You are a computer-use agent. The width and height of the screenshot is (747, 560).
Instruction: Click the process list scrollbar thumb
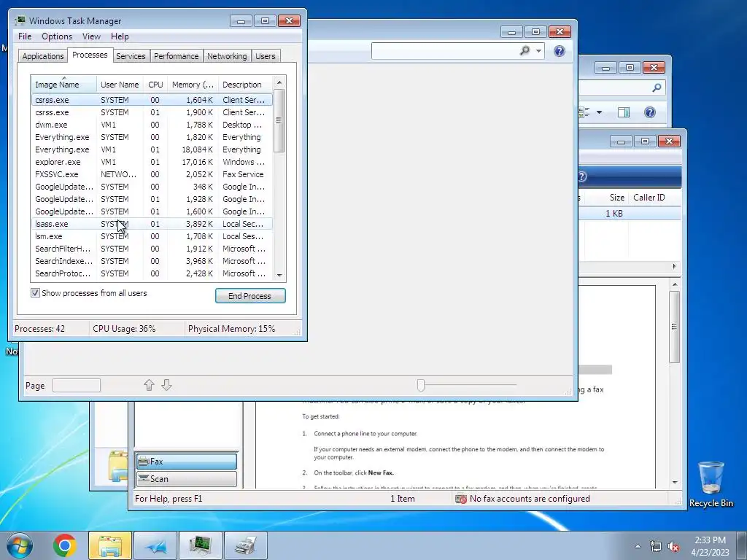[279, 120]
